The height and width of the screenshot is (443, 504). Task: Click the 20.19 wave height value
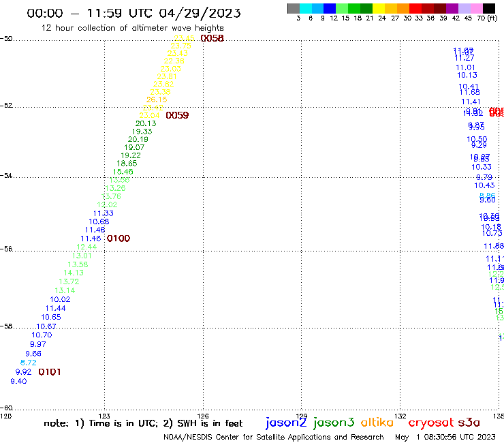coord(138,139)
